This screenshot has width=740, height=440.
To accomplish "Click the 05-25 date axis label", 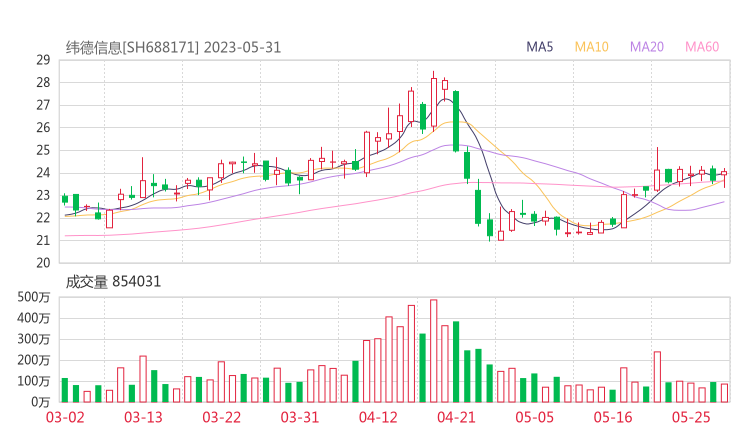I will (x=691, y=417).
